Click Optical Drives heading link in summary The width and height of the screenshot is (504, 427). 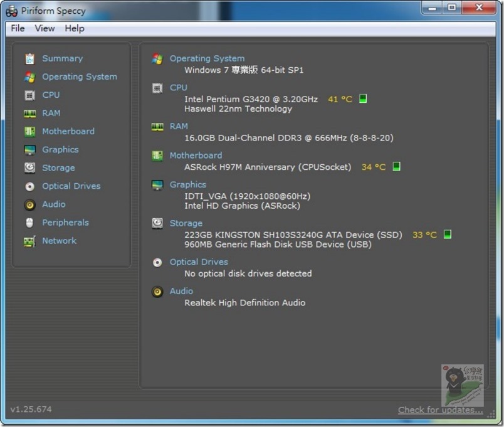(199, 261)
